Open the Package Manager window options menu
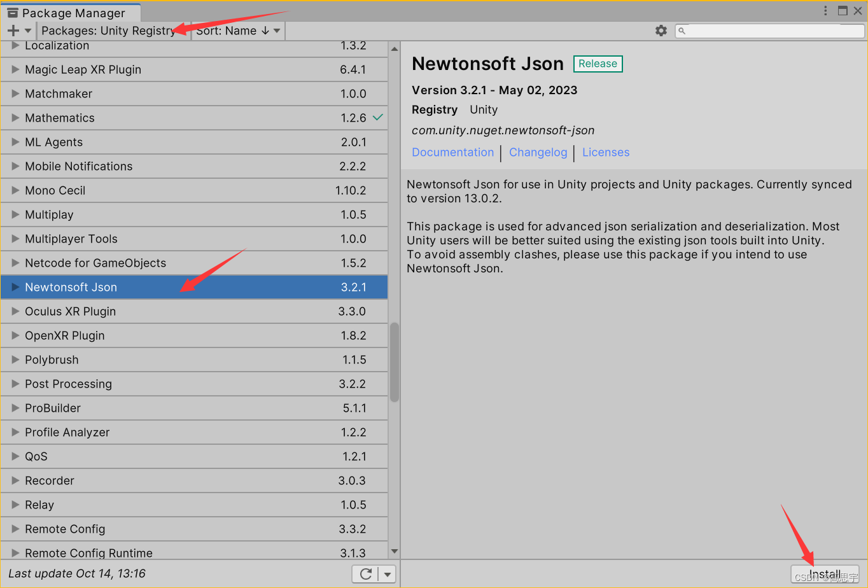Viewport: 868px width, 588px height. [825, 11]
